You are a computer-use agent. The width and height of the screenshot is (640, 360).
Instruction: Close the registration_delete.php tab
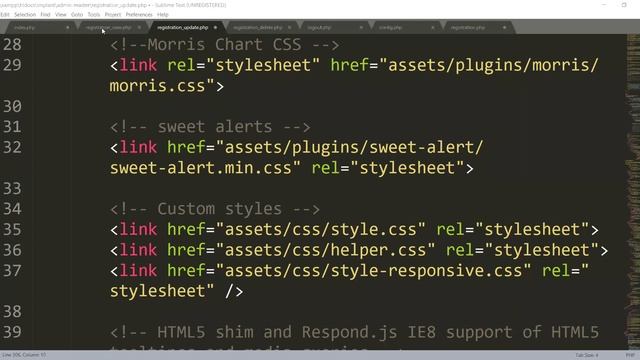tap(289, 28)
